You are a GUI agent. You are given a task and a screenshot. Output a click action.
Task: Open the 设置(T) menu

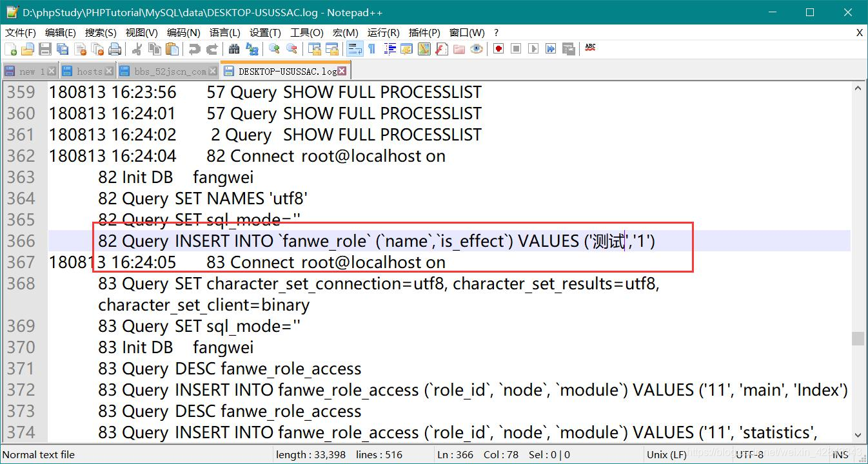(x=265, y=32)
